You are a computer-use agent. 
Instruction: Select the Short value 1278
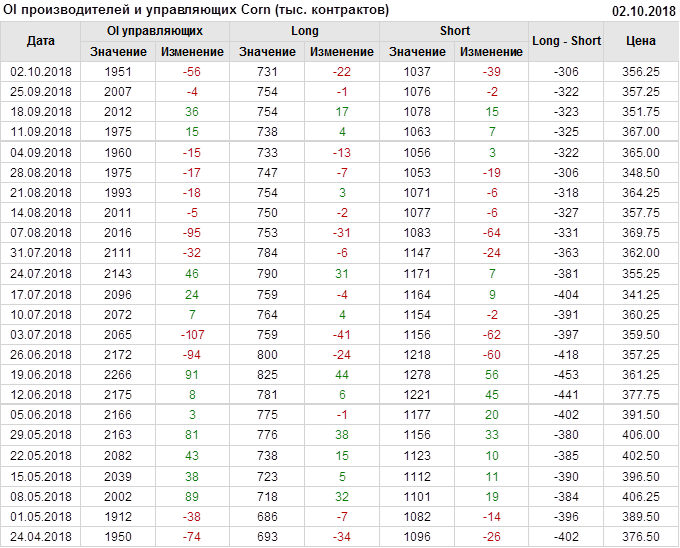coord(417,375)
